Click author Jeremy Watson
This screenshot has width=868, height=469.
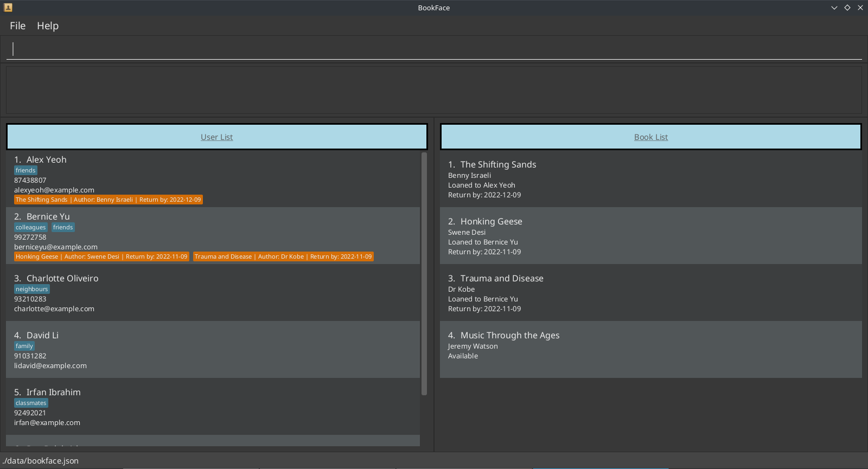coord(473,346)
